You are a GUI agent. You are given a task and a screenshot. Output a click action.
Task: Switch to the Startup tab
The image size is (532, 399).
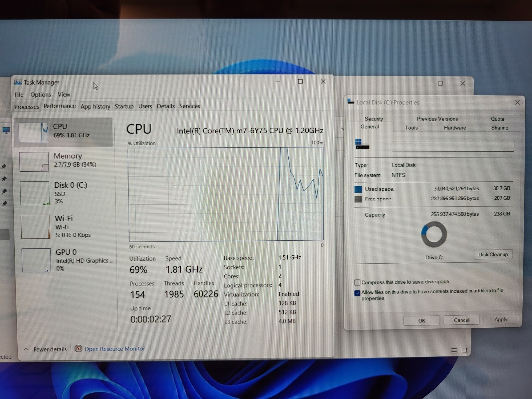click(124, 106)
